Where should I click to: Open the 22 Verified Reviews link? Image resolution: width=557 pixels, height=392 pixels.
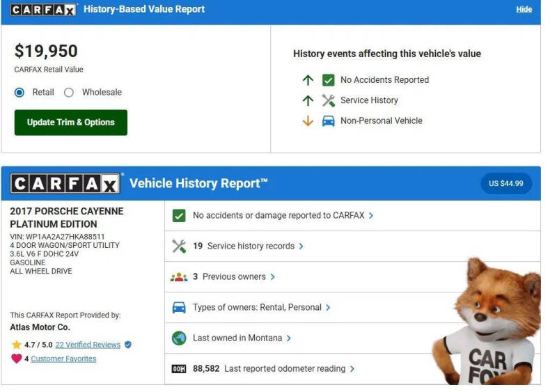click(x=88, y=345)
